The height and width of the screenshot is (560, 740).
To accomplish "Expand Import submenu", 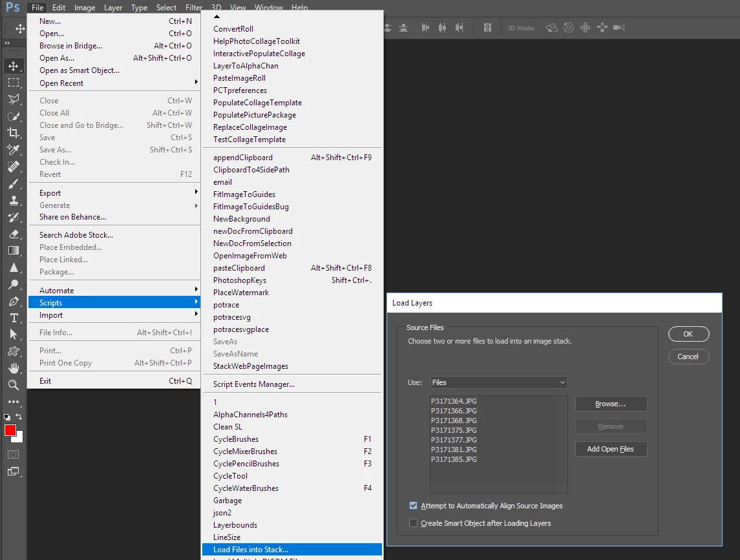I will (x=114, y=315).
